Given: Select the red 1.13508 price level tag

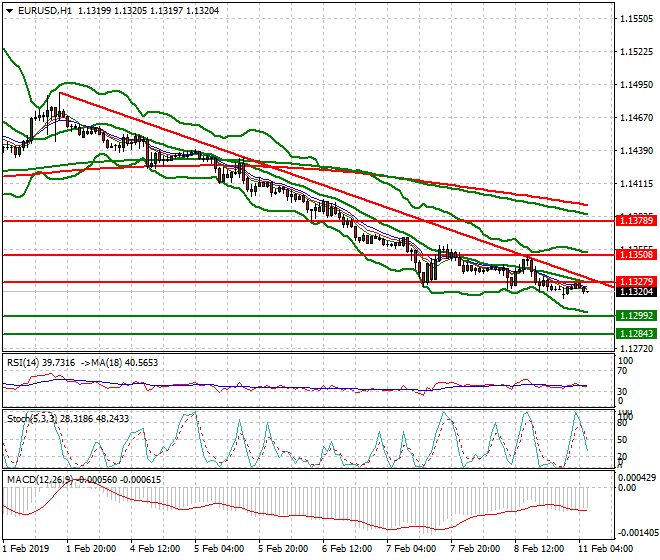Looking at the screenshot, I should [636, 255].
